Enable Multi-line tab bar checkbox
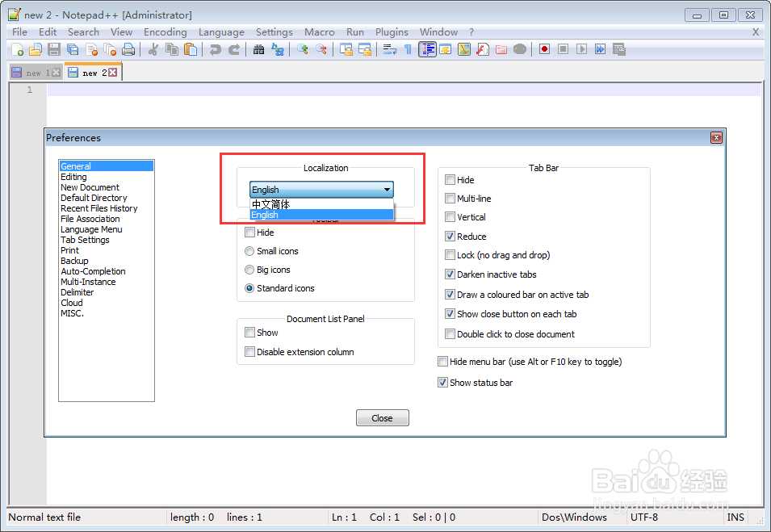 tap(450, 198)
